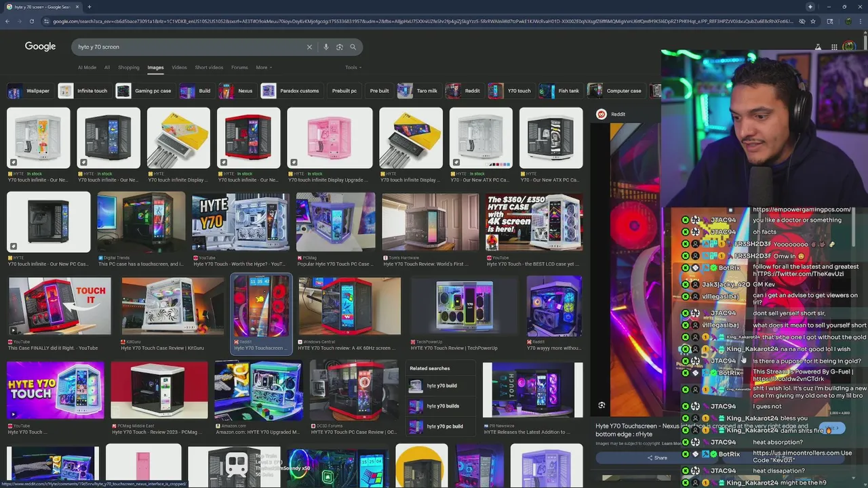Filter by Fish tank chip
Screen dimensions: 868x488
pos(560,91)
